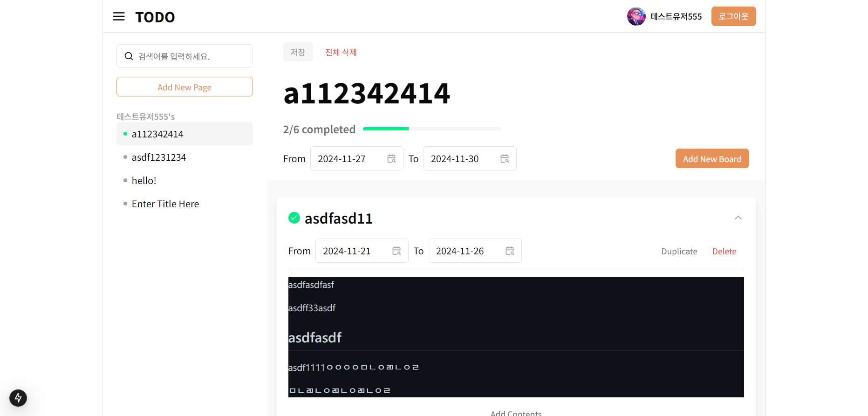Click the lightning bolt dev indicator
868x416 pixels.
point(18,398)
